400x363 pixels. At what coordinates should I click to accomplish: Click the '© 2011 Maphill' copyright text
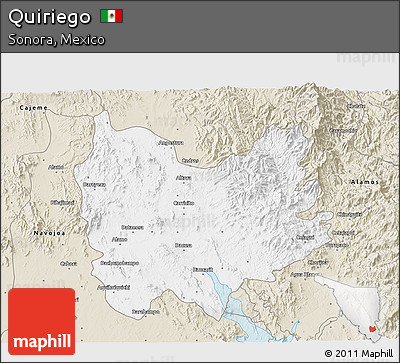(x=359, y=353)
